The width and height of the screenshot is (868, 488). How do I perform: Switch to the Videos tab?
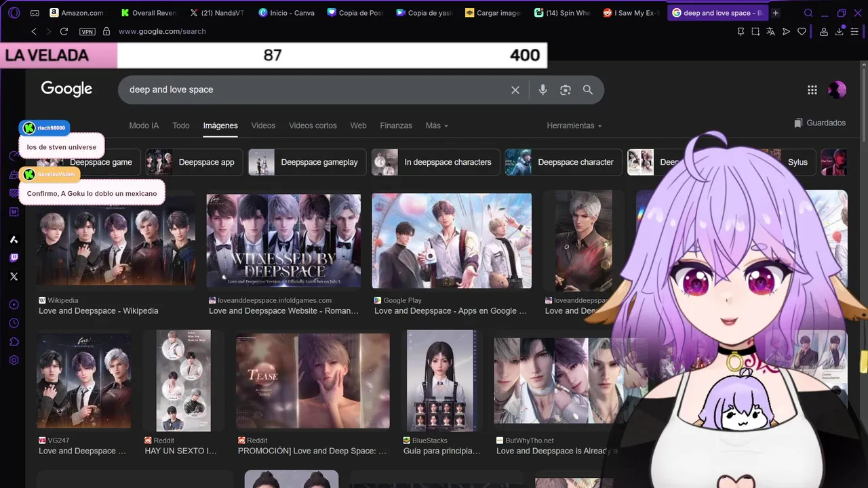coord(263,125)
